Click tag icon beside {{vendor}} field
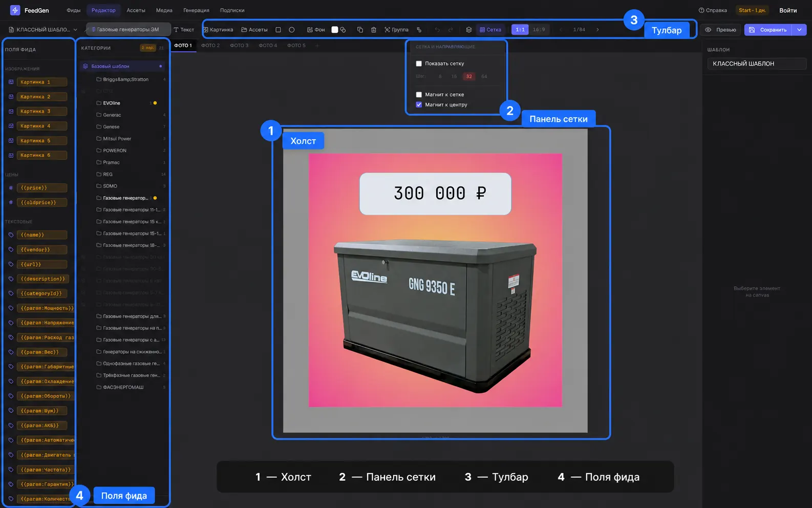 11,250
